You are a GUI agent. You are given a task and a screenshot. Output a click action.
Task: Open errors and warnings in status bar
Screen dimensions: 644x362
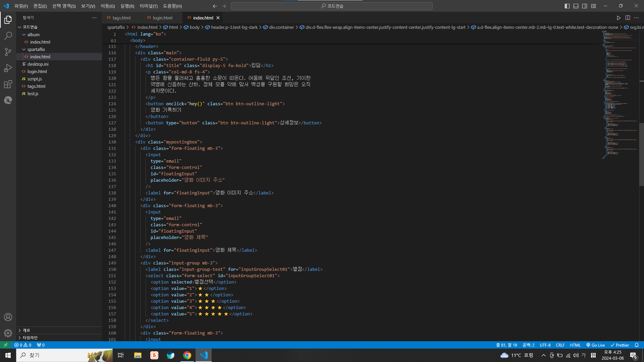click(23, 345)
